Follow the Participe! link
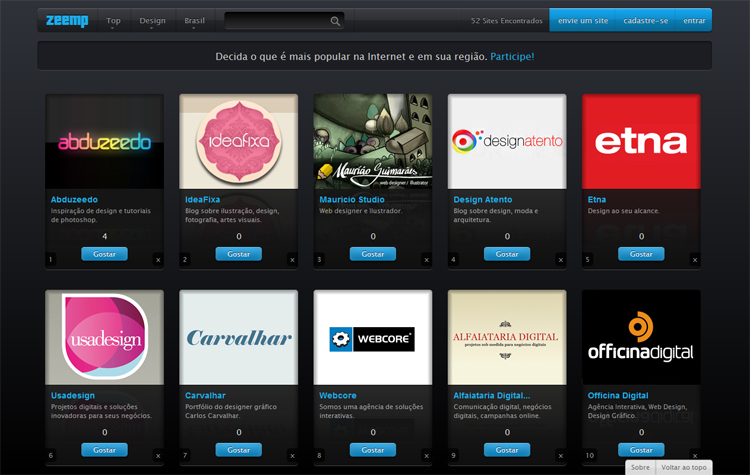750x475 pixels. pyautogui.click(x=512, y=56)
